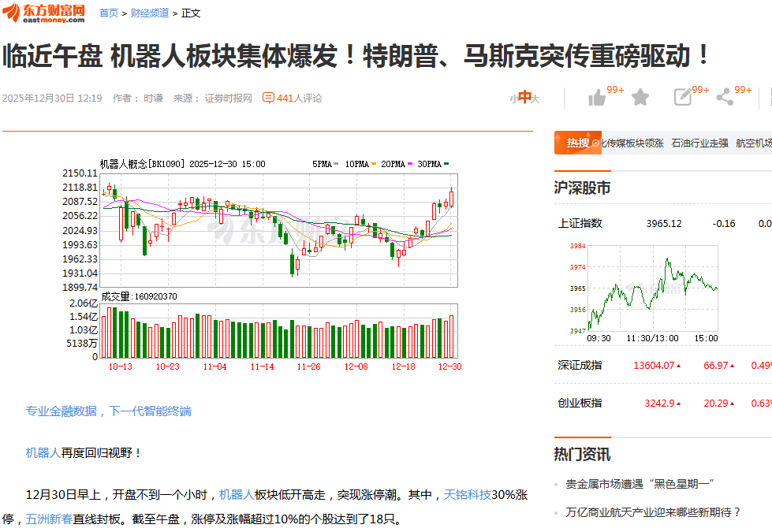The width and height of the screenshot is (772, 532).
Task: Click the star favorite icon
Action: tap(640, 98)
